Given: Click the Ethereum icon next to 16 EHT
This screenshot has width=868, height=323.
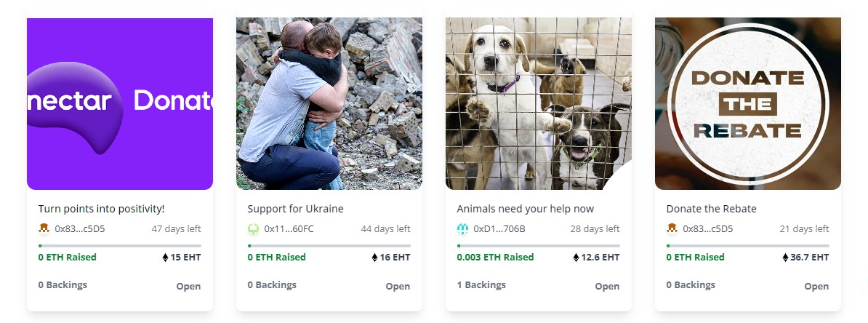Looking at the screenshot, I should 374,258.
